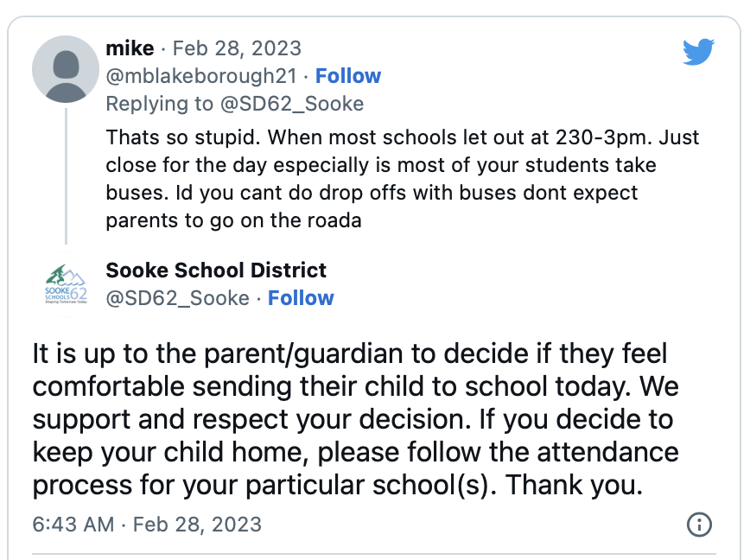Open the 6:43 AM · Feb 28, 2023 timestamp
750x560 pixels.
pyautogui.click(x=147, y=525)
